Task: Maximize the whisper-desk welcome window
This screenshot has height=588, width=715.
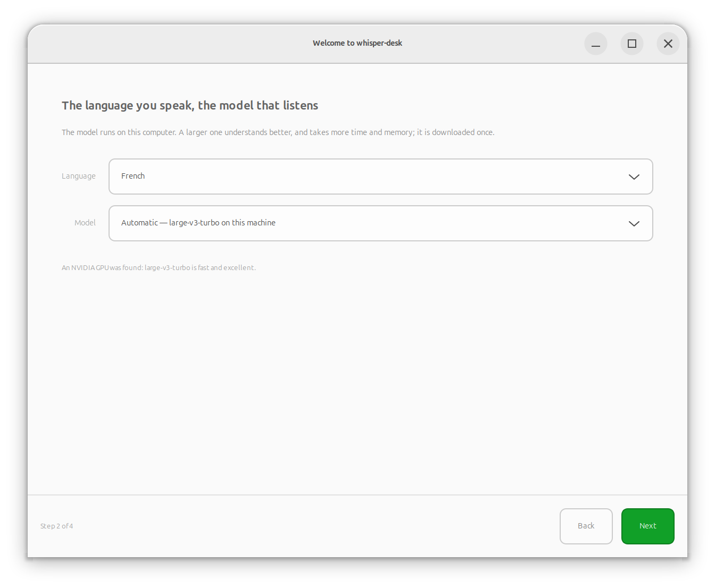Action: point(632,44)
